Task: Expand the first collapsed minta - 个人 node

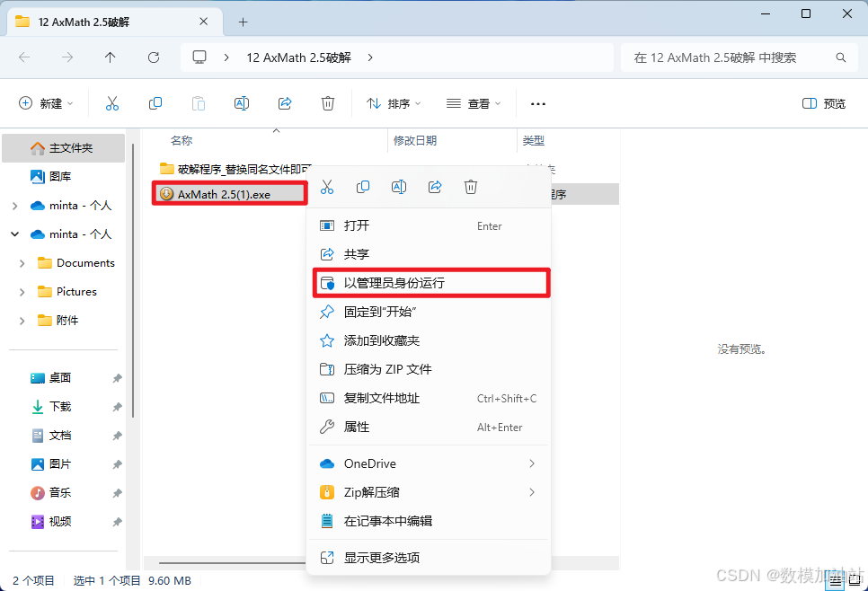Action: click(x=15, y=206)
